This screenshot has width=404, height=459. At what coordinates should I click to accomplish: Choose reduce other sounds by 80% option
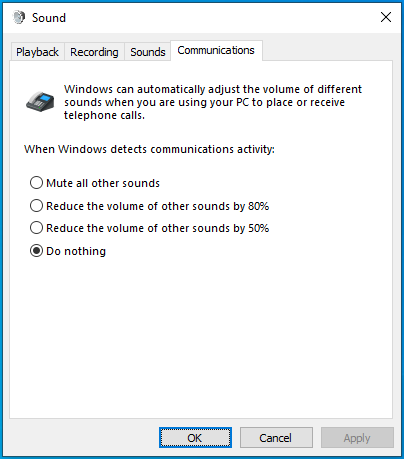tap(36, 206)
